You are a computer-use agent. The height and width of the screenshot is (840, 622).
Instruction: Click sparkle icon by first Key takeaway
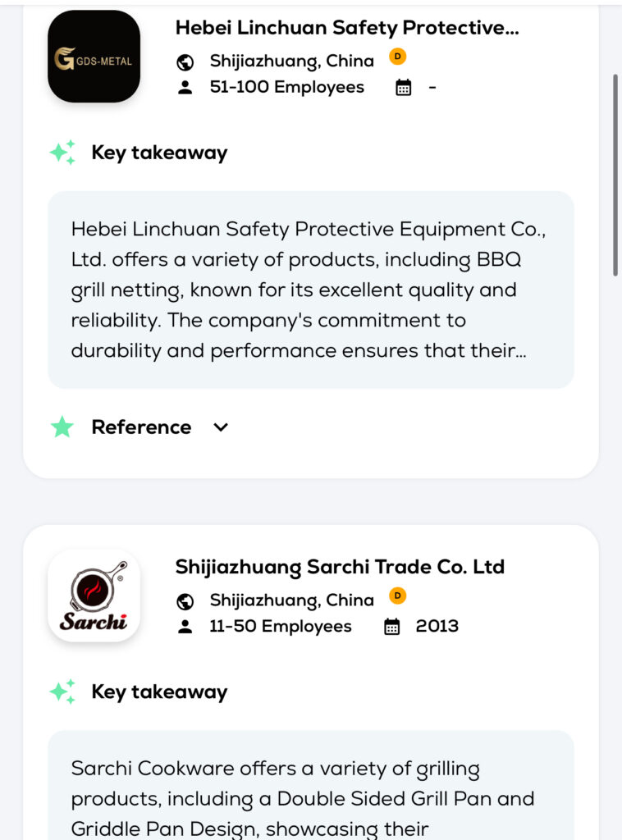pos(62,153)
